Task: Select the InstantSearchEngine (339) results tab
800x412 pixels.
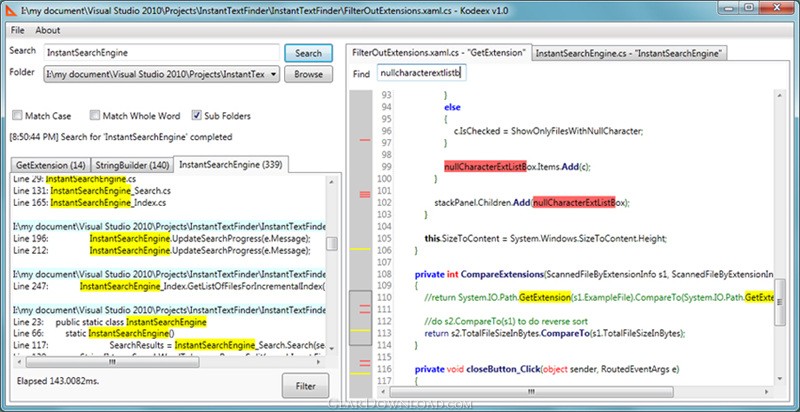Action: 231,164
